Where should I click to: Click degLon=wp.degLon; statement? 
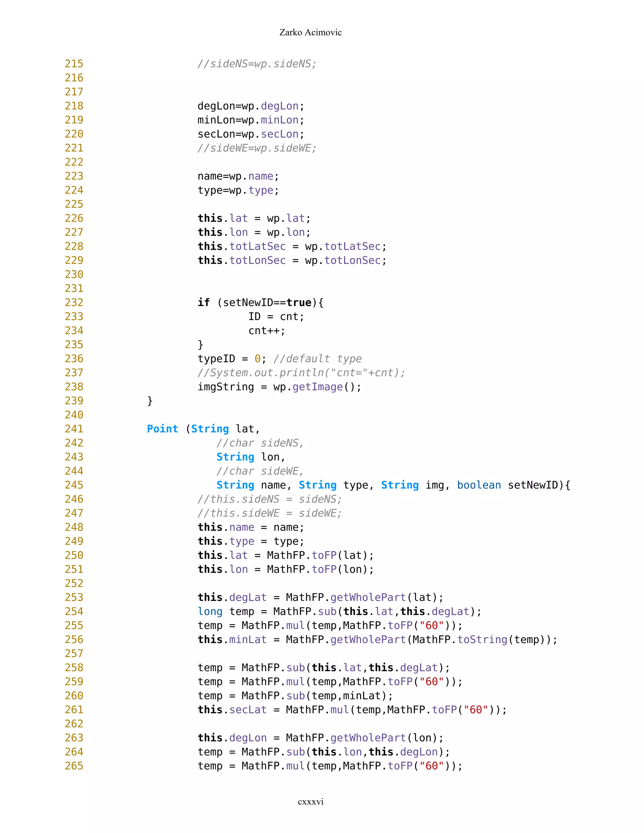pyautogui.click(x=251, y=106)
